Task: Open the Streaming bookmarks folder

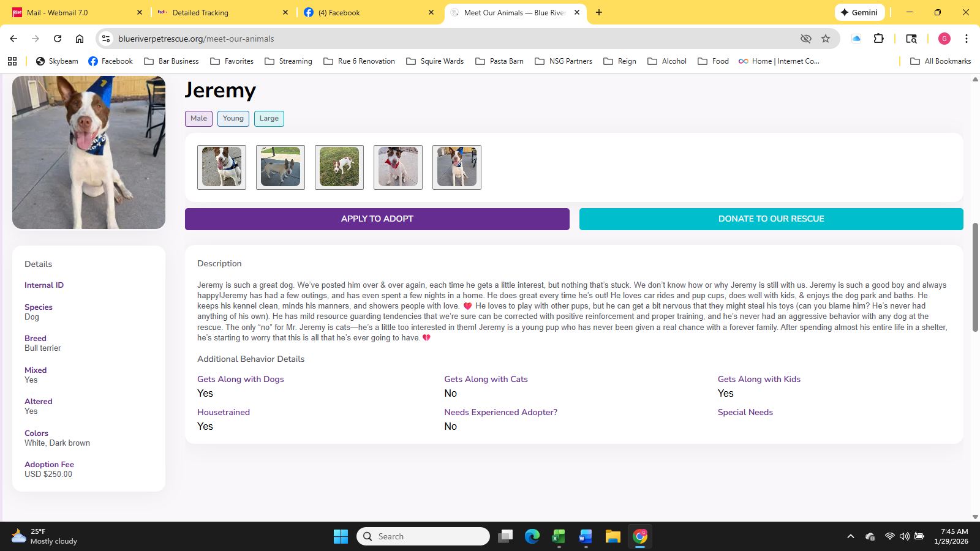Action: 288,61
